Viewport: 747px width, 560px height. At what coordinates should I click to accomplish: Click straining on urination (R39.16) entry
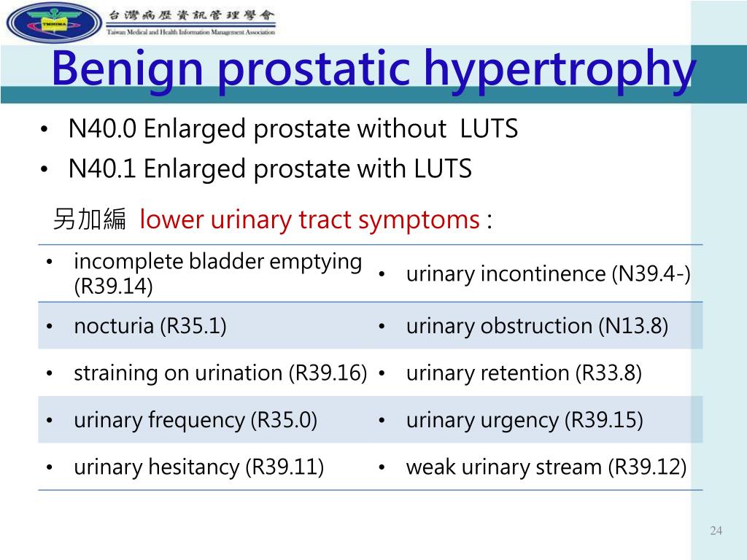pyautogui.click(x=220, y=373)
